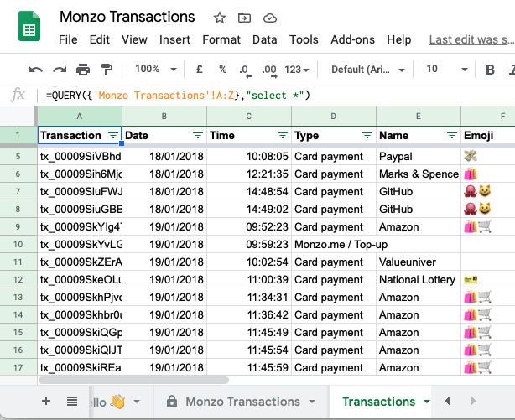Format as currency with pound icon
Viewport: 515px width, 420px height.
click(199, 70)
